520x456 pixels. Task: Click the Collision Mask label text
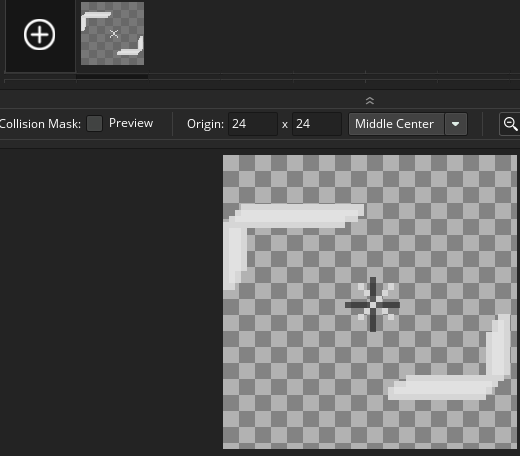tap(40, 124)
